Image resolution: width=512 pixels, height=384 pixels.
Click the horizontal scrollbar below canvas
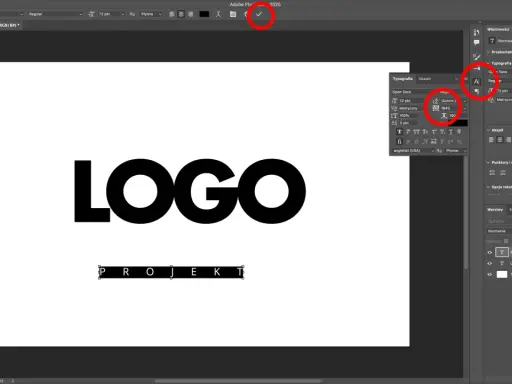click(238, 381)
